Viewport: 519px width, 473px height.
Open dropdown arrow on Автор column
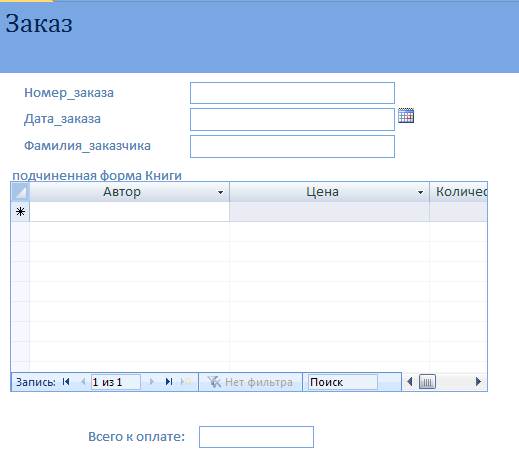coord(220,192)
